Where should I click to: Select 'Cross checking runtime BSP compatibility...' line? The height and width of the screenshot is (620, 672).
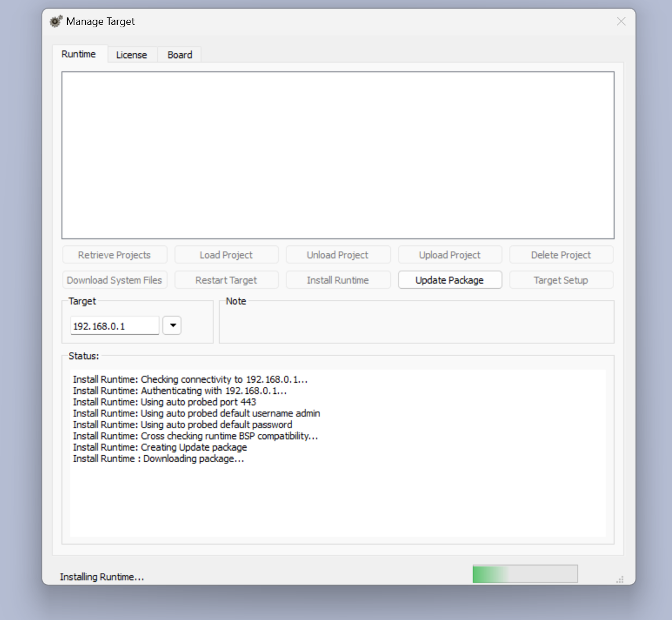point(195,436)
